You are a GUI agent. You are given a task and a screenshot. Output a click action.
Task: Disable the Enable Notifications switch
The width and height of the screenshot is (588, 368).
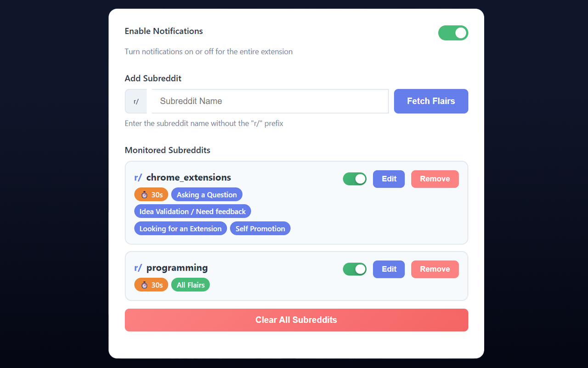453,33
